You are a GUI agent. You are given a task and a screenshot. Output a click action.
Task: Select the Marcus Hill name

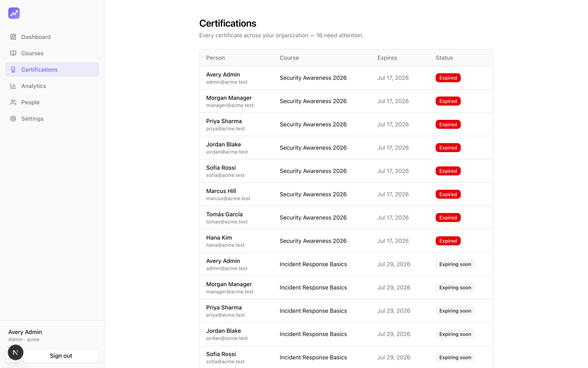coord(221,191)
